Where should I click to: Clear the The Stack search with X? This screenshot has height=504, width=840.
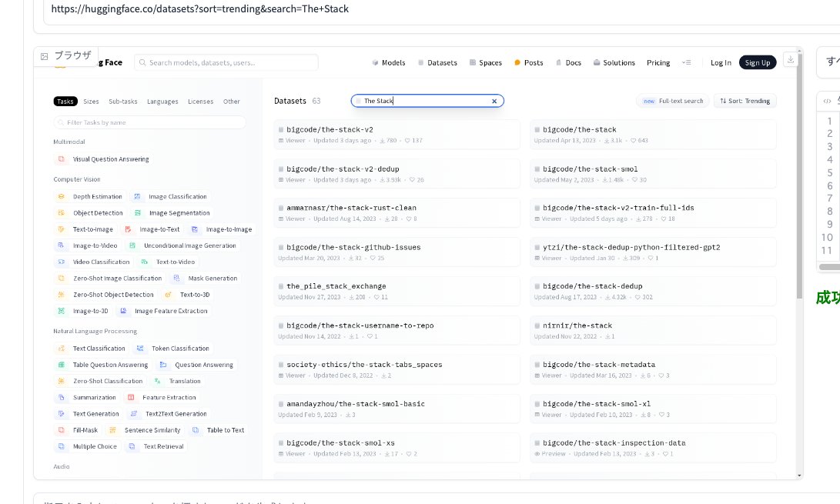tap(494, 102)
